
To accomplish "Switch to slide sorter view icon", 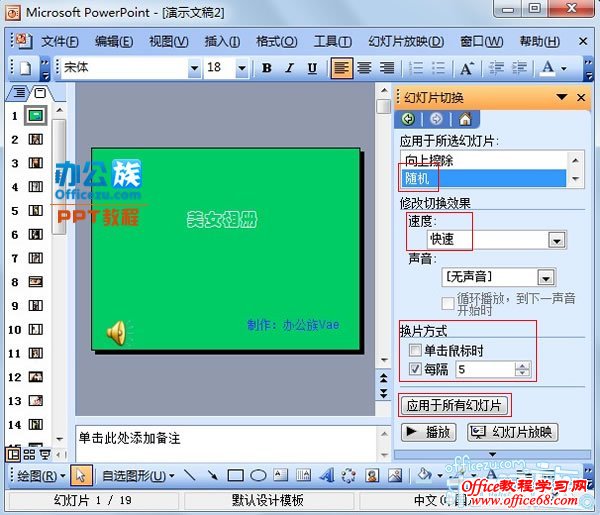I will [x=29, y=455].
